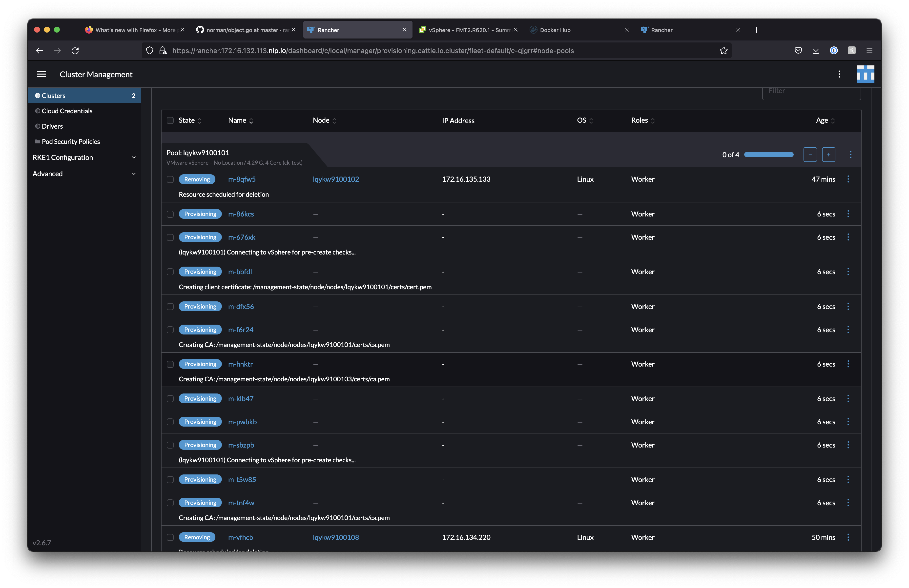Open Firefox application menu
The image size is (909, 588).
click(x=869, y=50)
